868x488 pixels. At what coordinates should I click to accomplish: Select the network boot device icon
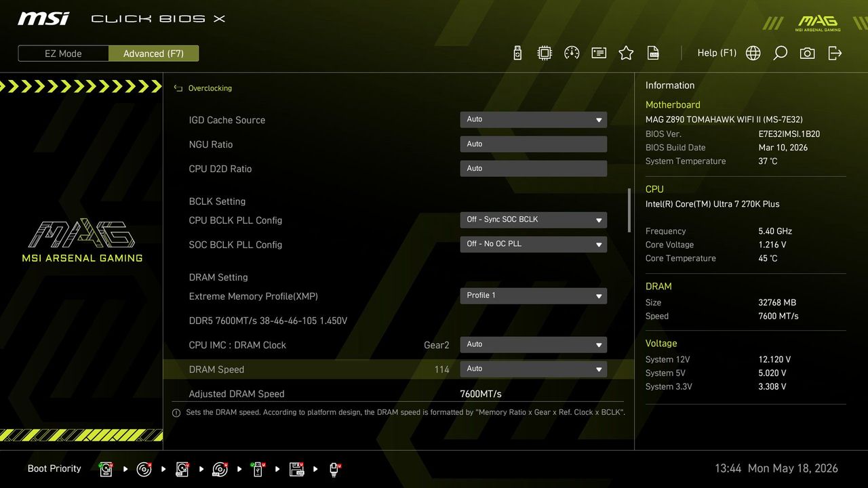pyautogui.click(x=334, y=469)
